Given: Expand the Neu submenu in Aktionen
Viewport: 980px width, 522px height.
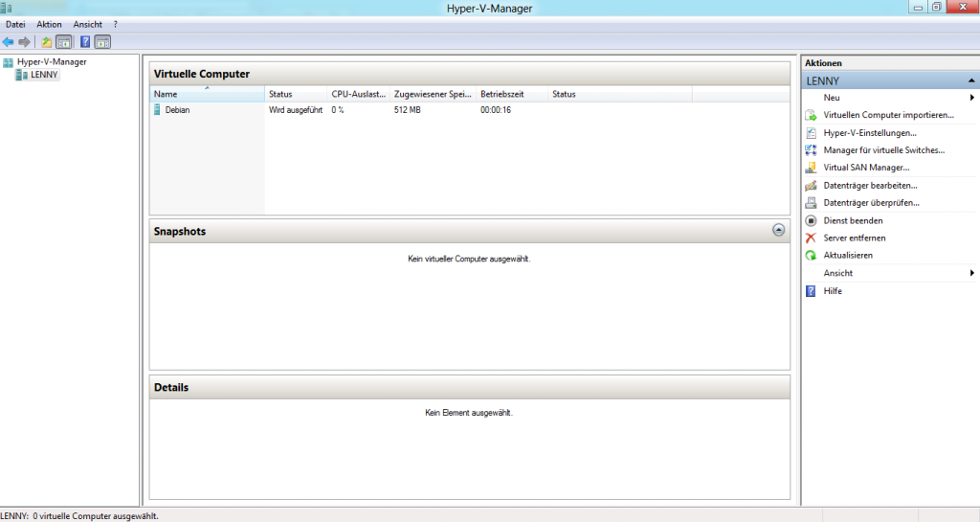Looking at the screenshot, I should click(971, 98).
